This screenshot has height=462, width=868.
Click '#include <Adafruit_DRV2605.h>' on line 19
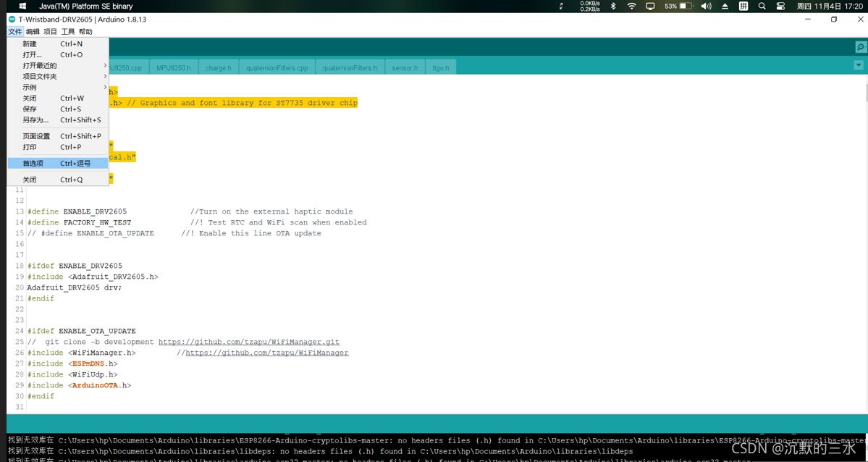(x=93, y=277)
